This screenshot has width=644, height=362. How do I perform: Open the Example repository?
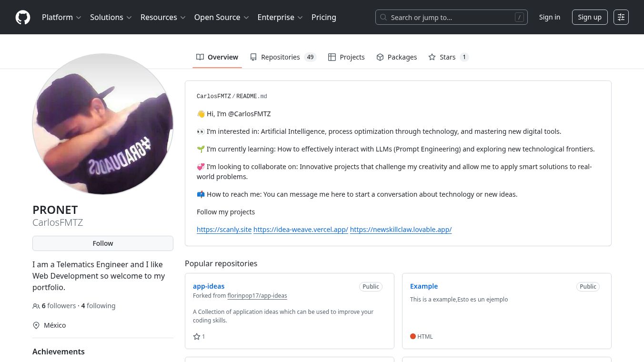pyautogui.click(x=424, y=286)
